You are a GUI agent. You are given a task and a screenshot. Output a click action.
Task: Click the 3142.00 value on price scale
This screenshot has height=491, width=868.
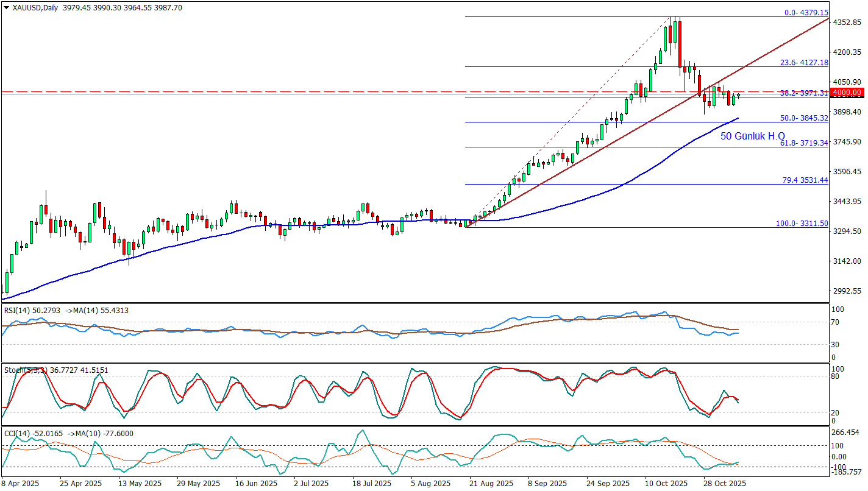click(847, 261)
